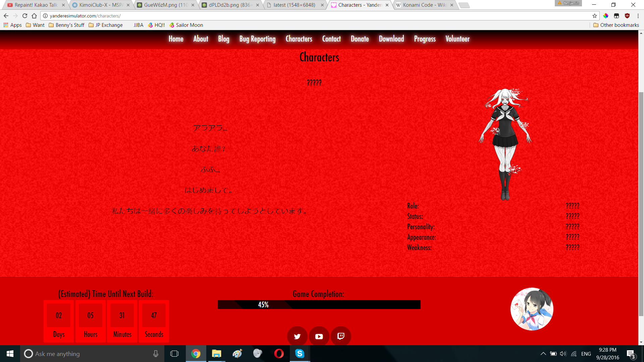
Task: Click the browser home icon
Action: [34, 16]
